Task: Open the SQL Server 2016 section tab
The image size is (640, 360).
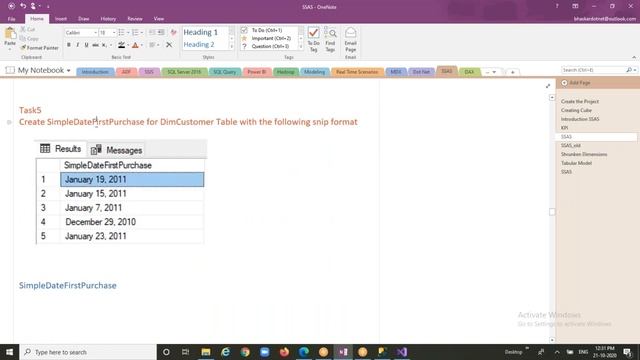Action: point(184,72)
